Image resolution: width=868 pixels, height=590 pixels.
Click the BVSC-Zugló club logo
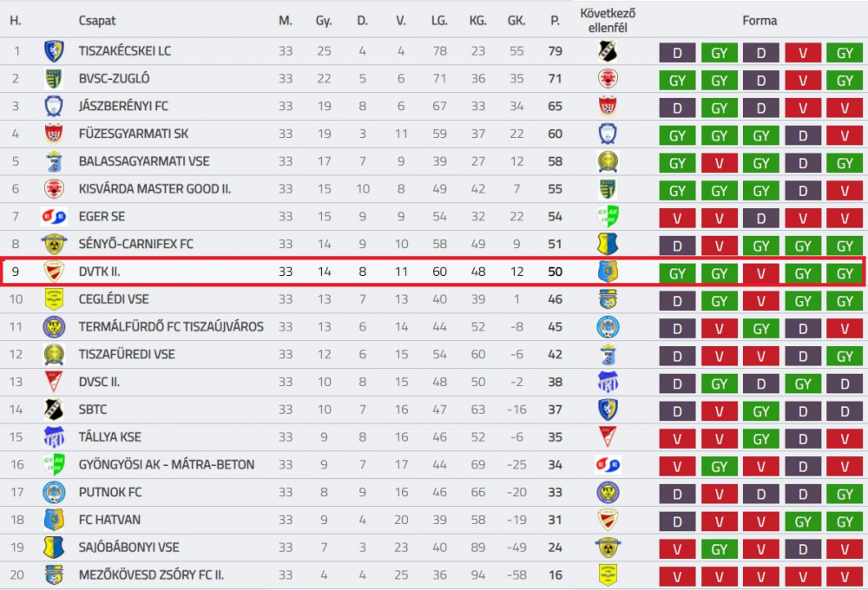pos(54,79)
